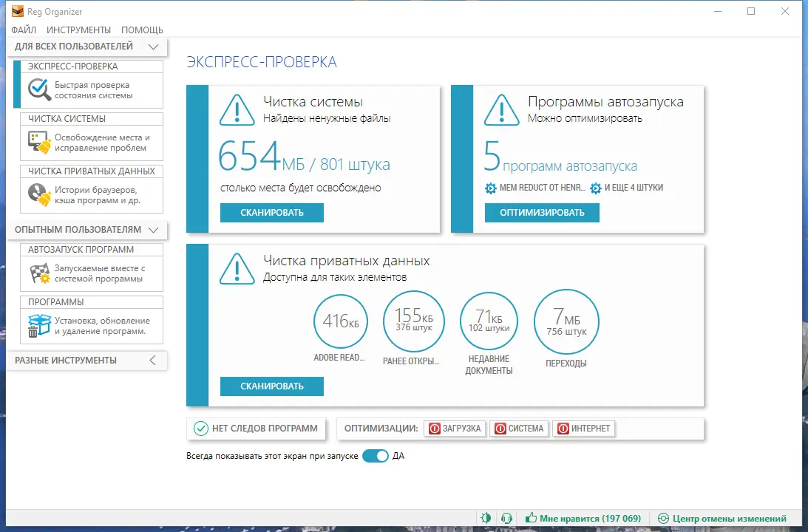Image resolution: width=808 pixels, height=532 pixels.
Task: Select ЧИСТКА ПРИВАТНЫХ ДАННЫХ sidebar header
Action: [x=92, y=171]
